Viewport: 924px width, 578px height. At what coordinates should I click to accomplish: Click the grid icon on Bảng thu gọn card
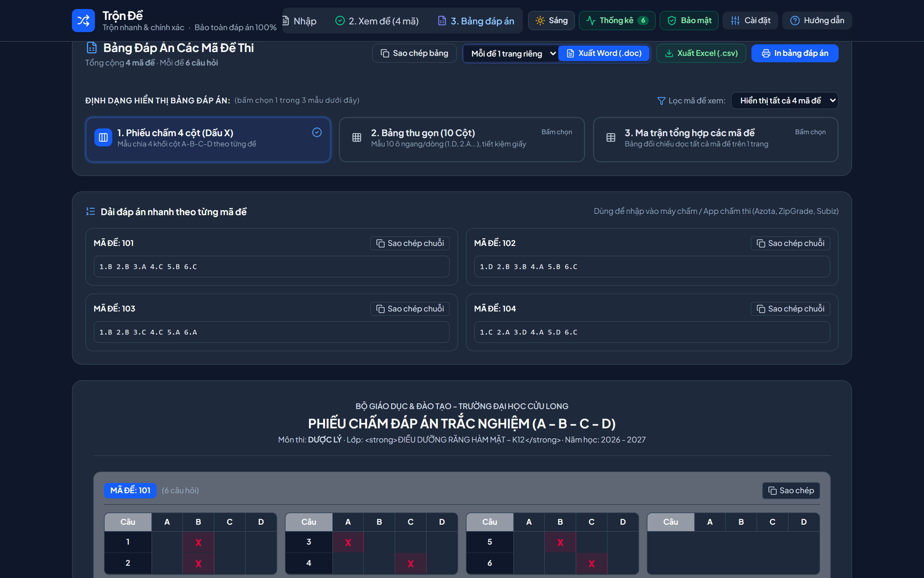pyautogui.click(x=357, y=138)
